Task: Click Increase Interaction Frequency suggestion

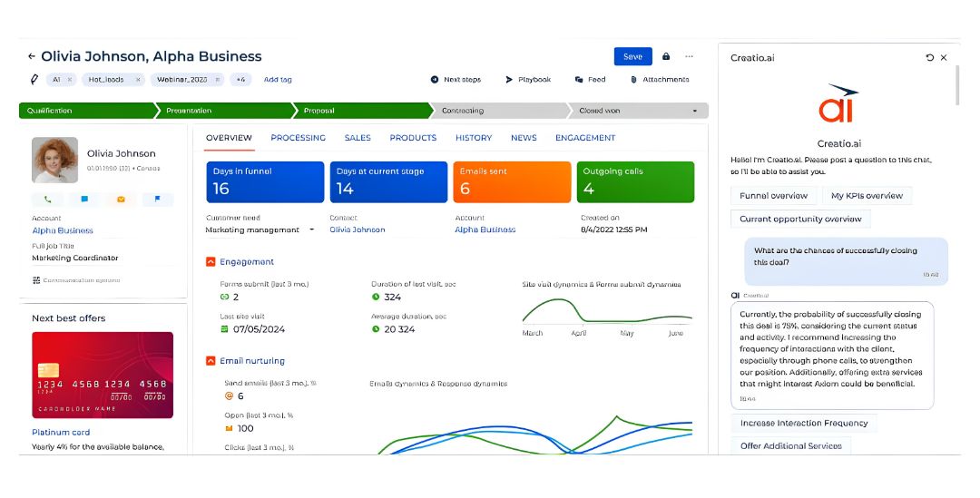Action: click(x=804, y=424)
